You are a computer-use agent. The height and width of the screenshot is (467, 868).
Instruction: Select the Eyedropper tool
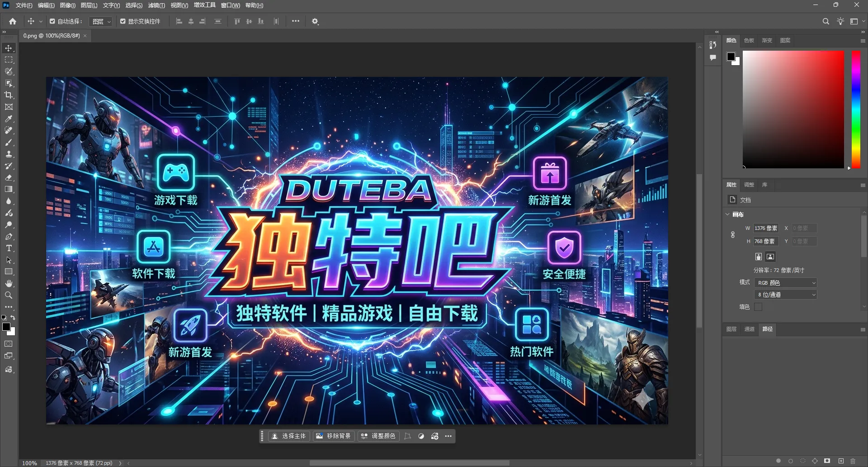point(9,119)
